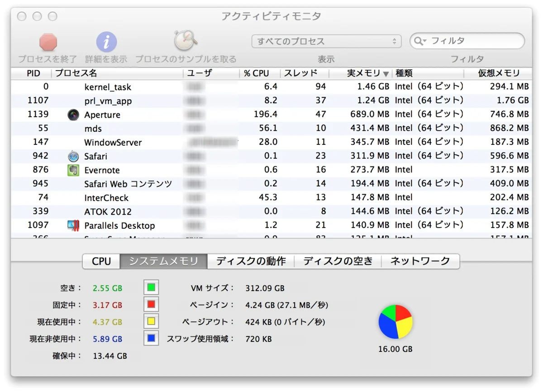Focus the フィルタ search field

click(x=467, y=41)
